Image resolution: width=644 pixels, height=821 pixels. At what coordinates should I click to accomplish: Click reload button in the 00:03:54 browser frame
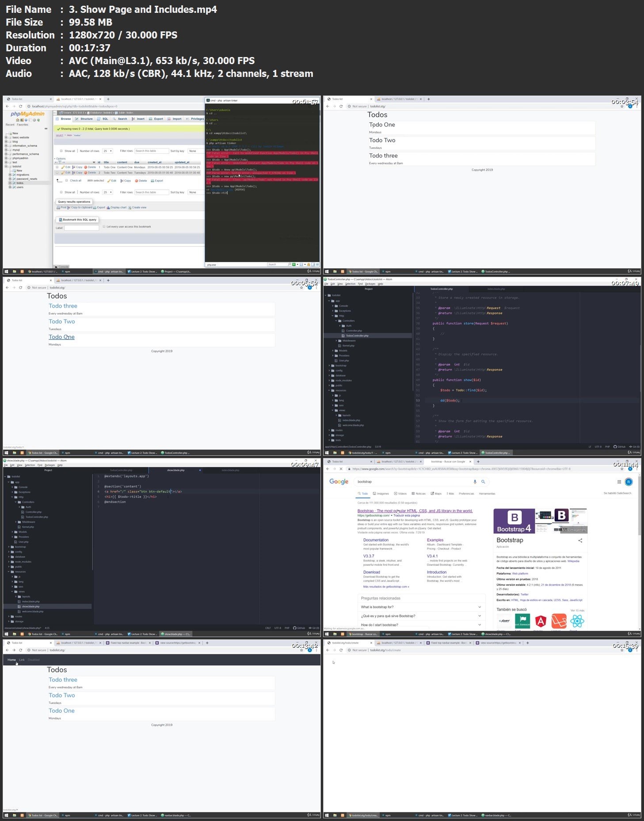(x=341, y=106)
